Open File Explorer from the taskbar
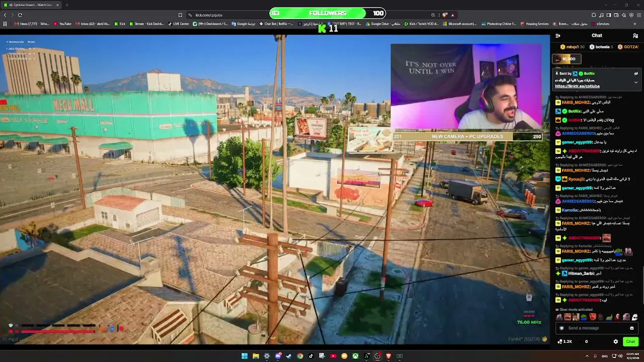The height and width of the screenshot is (362, 644). pos(256,356)
